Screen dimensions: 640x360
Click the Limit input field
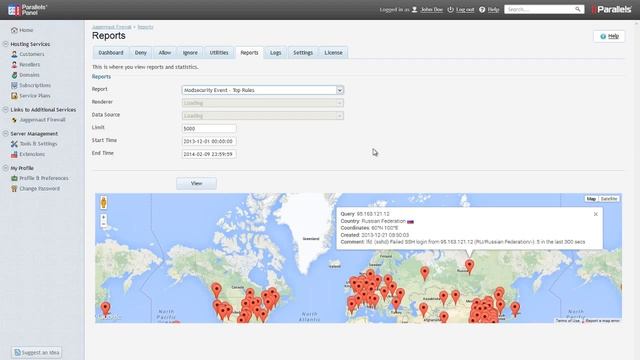[209, 129]
